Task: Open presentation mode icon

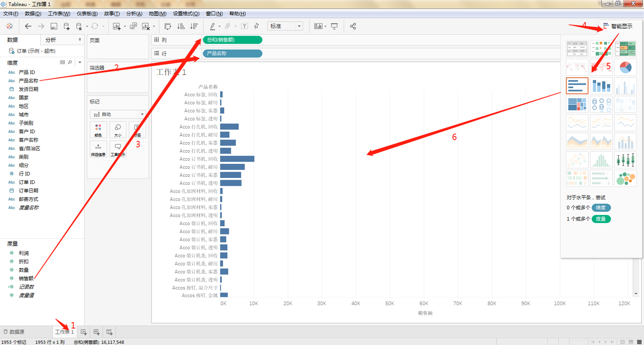Action: [x=334, y=26]
